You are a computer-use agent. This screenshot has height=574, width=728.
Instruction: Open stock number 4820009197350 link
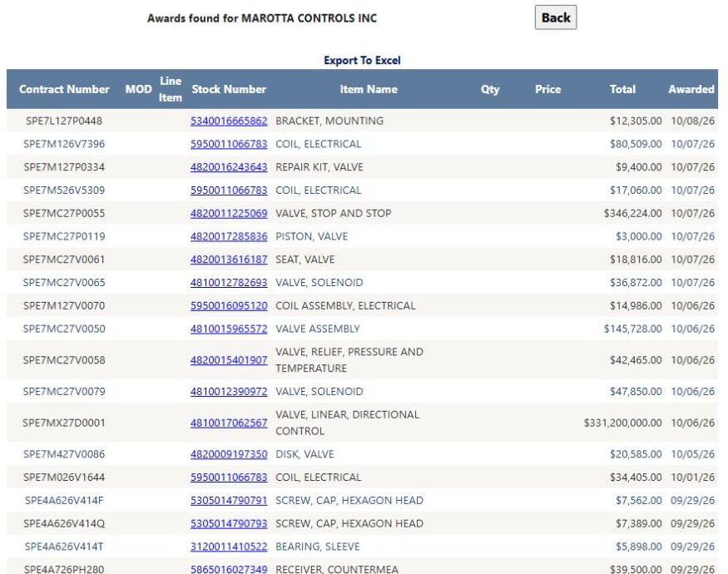point(229,454)
